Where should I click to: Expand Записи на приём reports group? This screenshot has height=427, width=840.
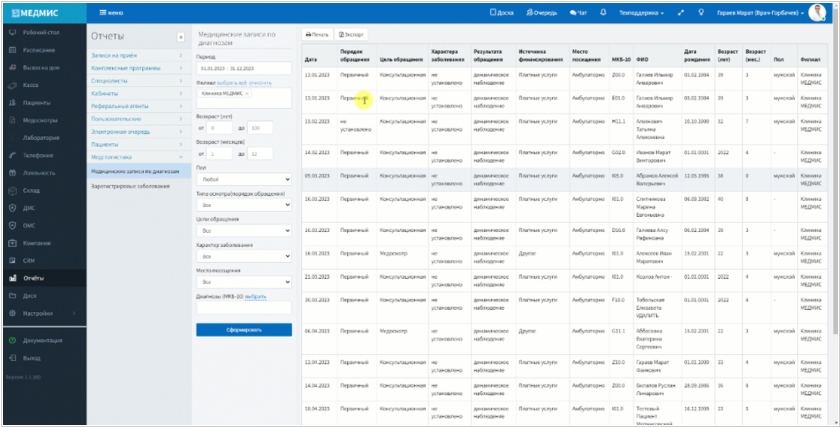pos(137,55)
